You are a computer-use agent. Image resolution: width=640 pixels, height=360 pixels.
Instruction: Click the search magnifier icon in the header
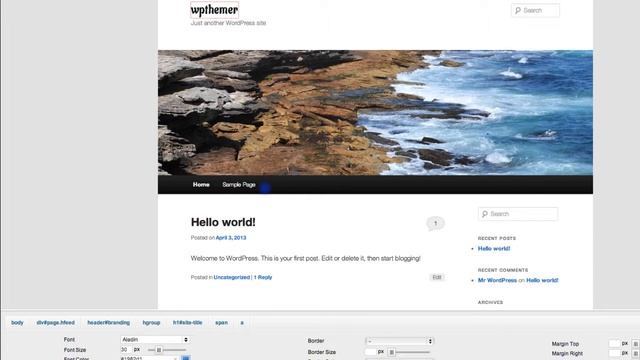pyautogui.click(x=518, y=11)
